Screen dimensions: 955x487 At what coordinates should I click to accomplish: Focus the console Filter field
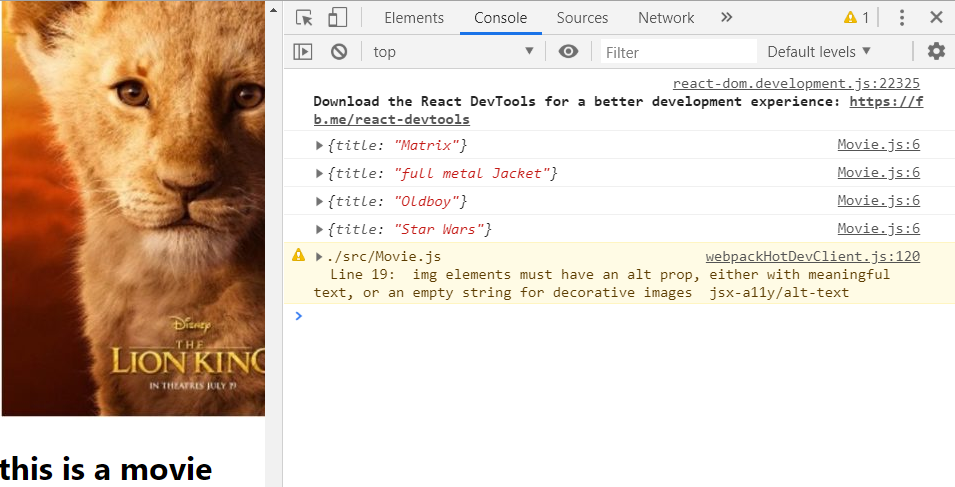678,52
